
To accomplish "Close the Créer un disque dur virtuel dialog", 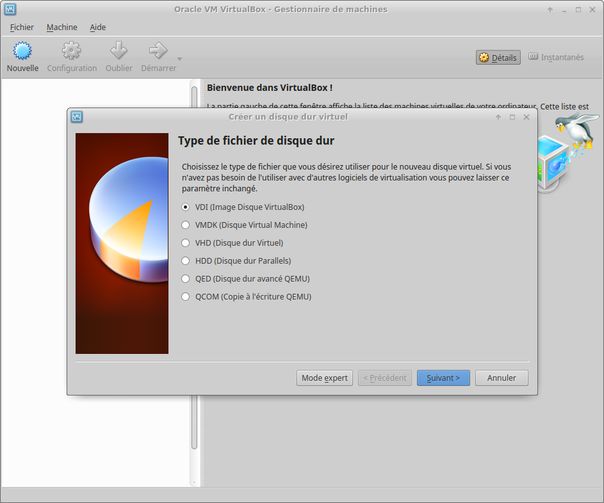I will (x=526, y=117).
